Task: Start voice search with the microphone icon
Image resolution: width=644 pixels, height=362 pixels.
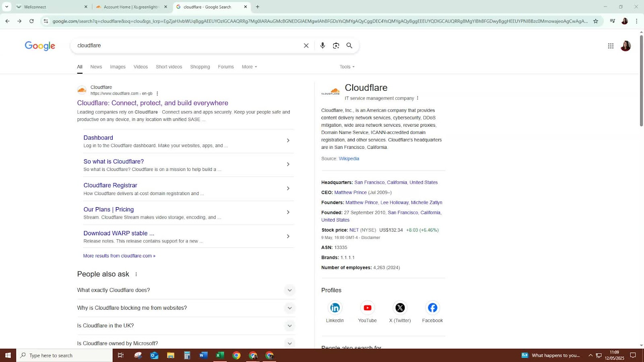Action: point(322,45)
